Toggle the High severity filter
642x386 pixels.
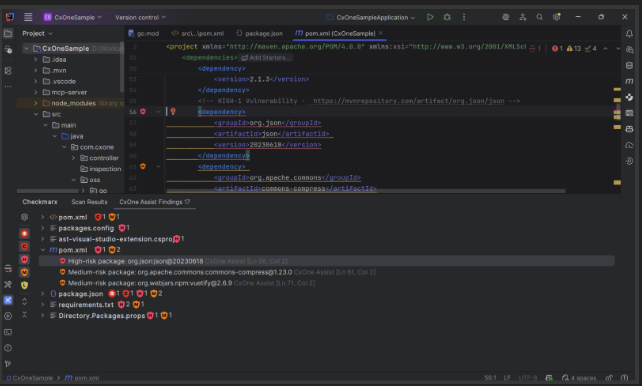click(25, 259)
